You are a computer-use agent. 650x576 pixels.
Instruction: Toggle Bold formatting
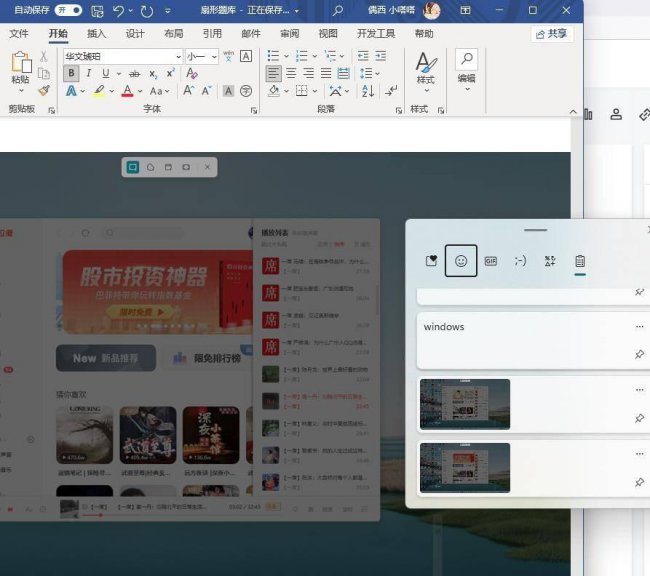pyautogui.click(x=71, y=73)
